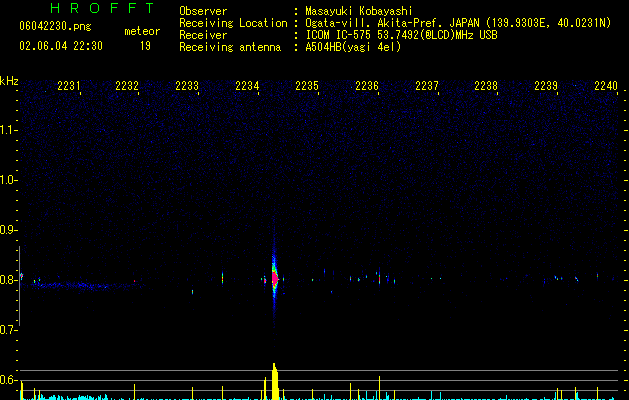Click the kHz axis unit label
The height and width of the screenshot is (400, 629).
9,81
